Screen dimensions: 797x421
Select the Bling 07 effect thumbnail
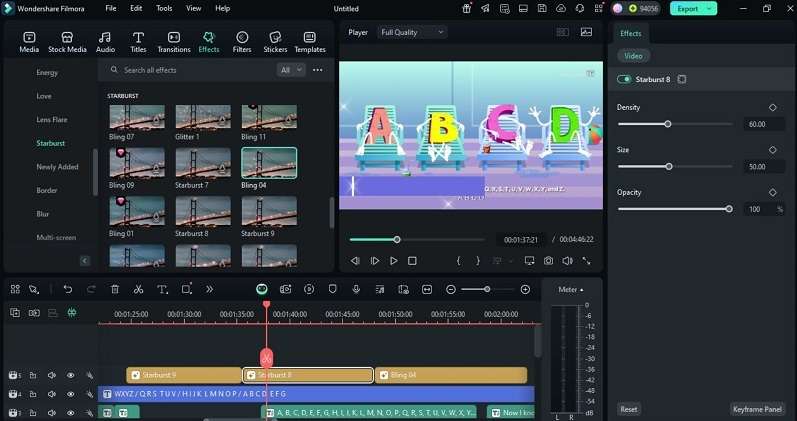tap(137, 117)
